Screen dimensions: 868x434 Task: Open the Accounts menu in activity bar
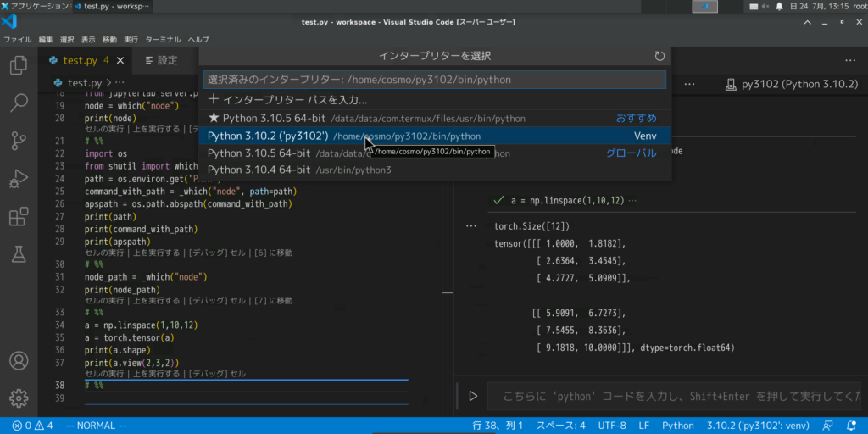coord(18,359)
